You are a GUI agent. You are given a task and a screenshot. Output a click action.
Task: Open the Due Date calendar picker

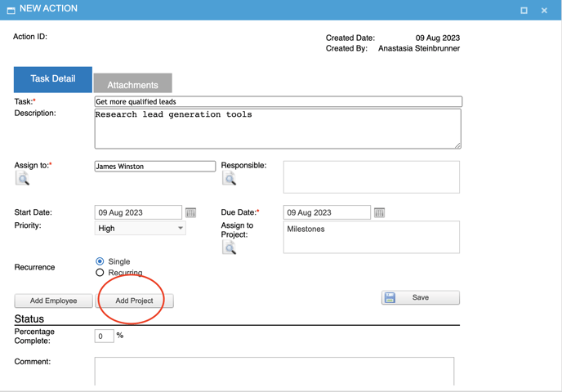pos(379,212)
